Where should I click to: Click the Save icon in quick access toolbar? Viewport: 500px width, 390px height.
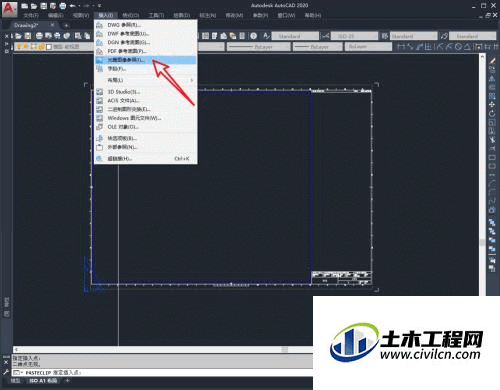tap(44, 6)
